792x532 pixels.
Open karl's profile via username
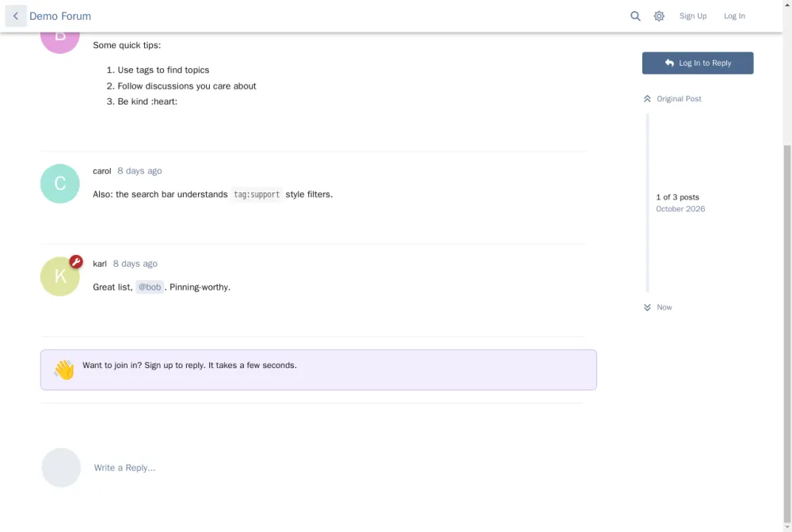point(100,264)
